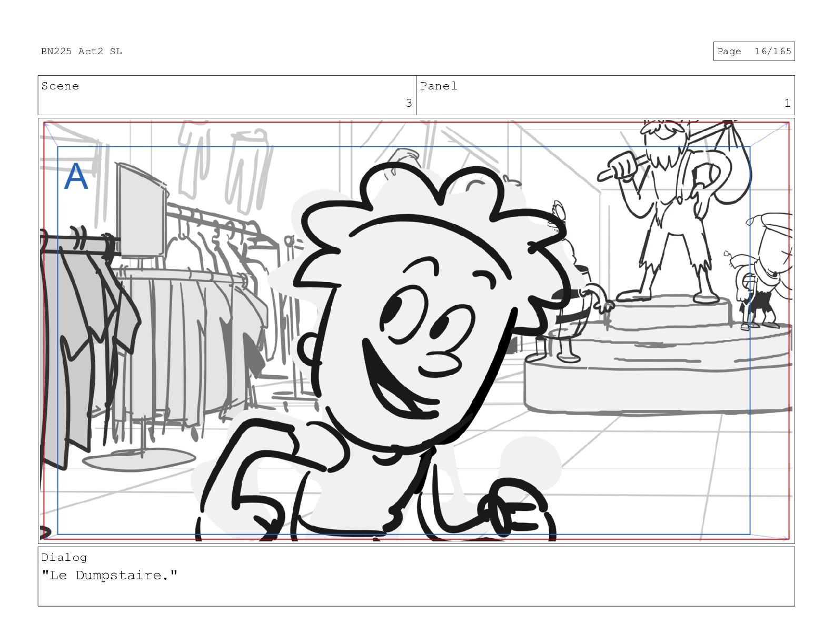Click the 'Dialog' label
Viewport: 834px width, 644px height.
64,557
